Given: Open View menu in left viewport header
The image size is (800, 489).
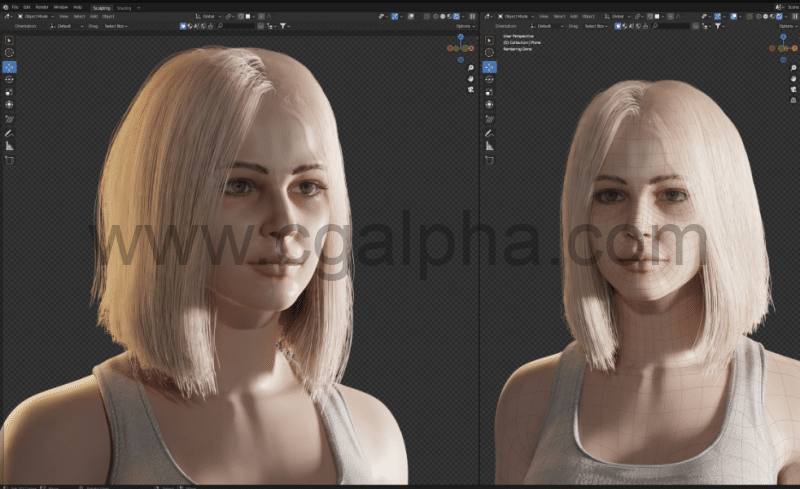Looking at the screenshot, I should coord(63,16).
